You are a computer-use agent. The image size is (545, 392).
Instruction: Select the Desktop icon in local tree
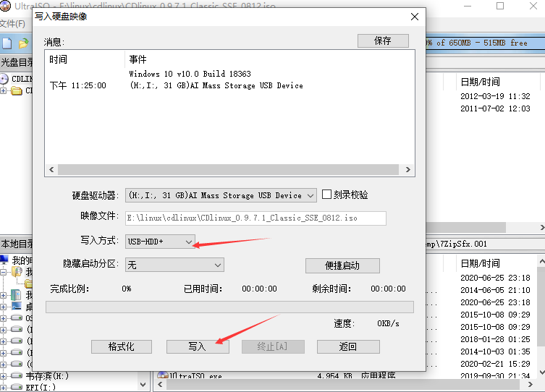(17, 307)
